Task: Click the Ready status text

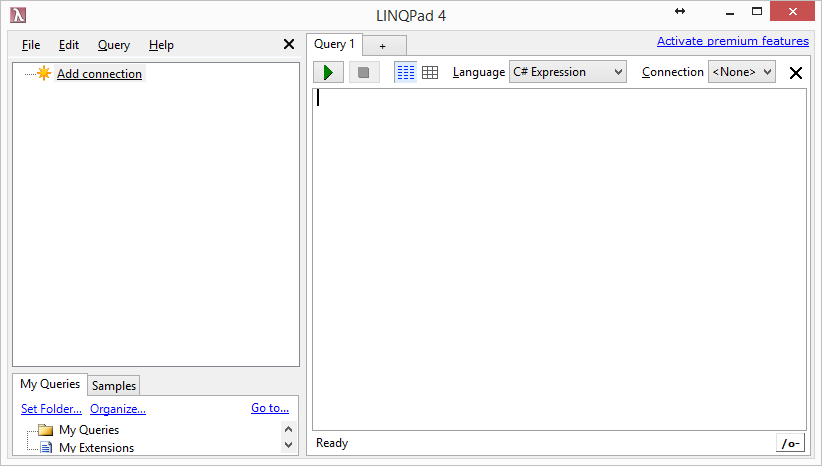Action: (332, 443)
